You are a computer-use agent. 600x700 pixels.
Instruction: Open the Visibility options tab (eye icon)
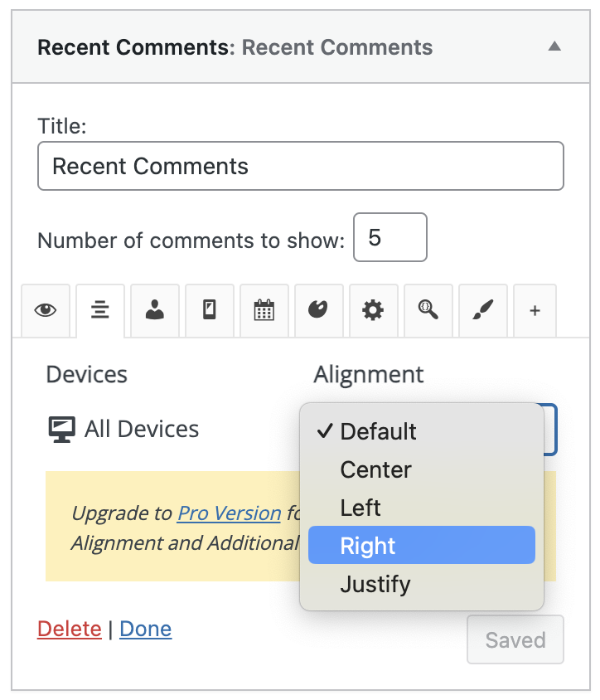point(46,310)
